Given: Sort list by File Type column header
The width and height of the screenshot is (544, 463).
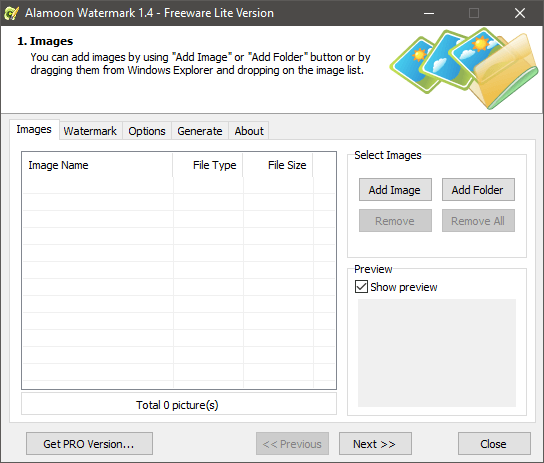Looking at the screenshot, I should pos(208,165).
